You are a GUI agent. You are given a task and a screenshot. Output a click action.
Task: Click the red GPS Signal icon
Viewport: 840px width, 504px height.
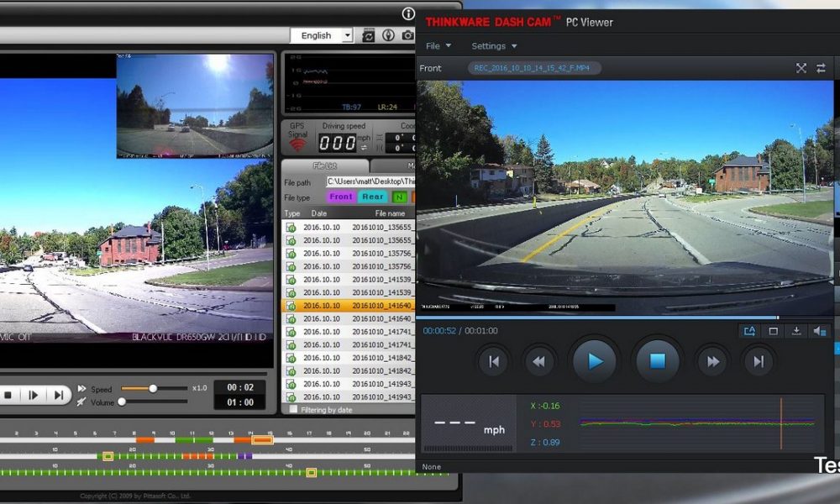pos(297,144)
